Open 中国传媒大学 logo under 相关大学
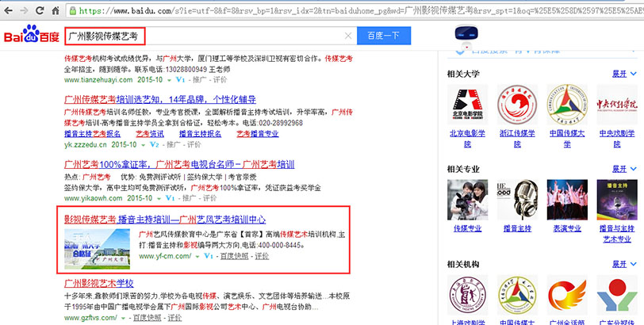Screen dimensions: 644x325 pyautogui.click(x=567, y=105)
